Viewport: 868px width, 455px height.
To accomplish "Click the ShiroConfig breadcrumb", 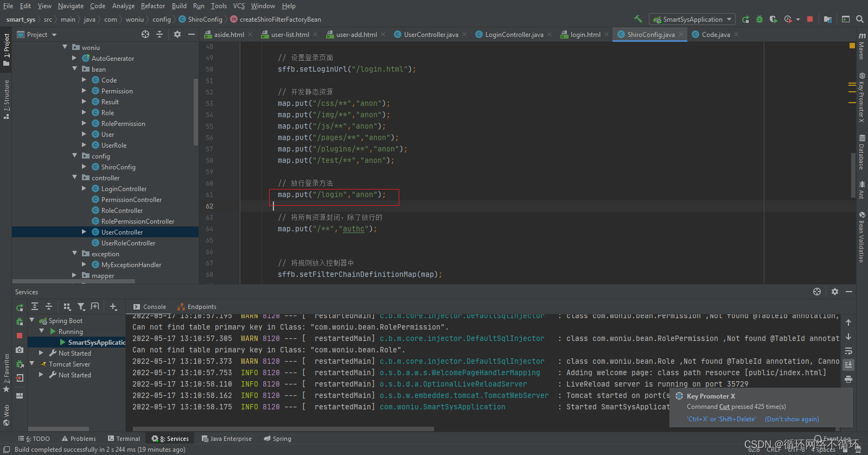I will tap(201, 19).
